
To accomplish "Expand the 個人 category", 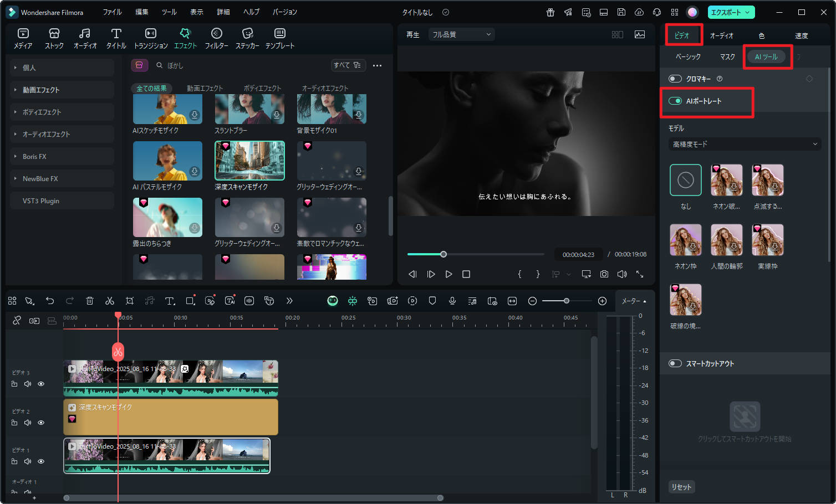I will pos(62,68).
